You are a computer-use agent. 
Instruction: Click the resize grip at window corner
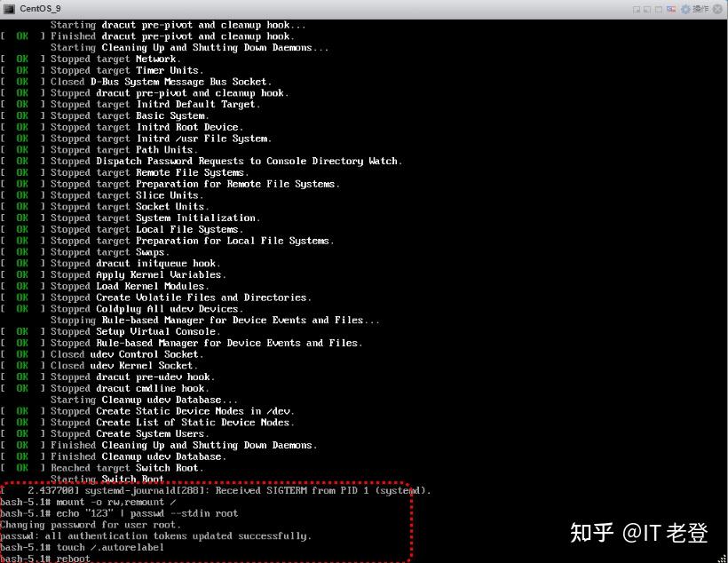(x=721, y=557)
